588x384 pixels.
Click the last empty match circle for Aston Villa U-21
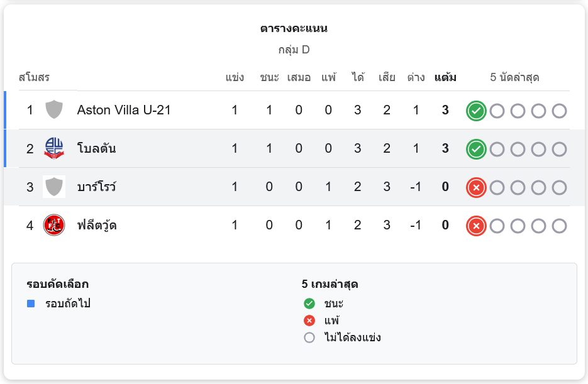pyautogui.click(x=559, y=111)
